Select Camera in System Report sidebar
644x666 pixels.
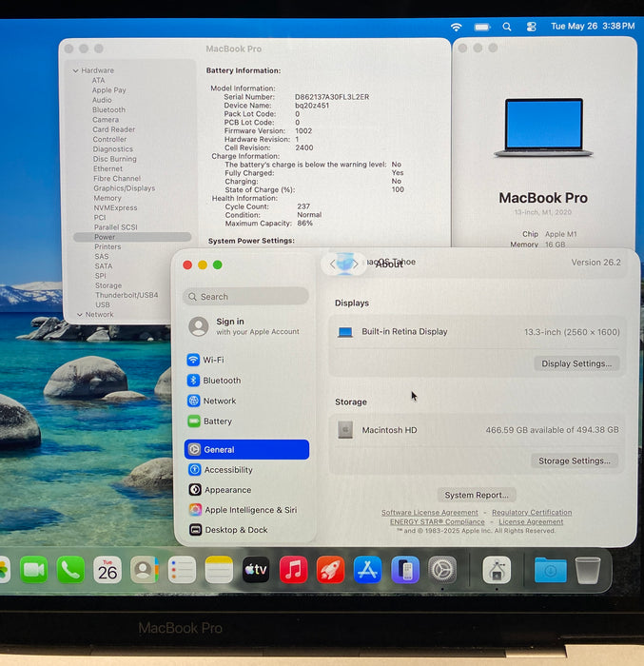106,120
